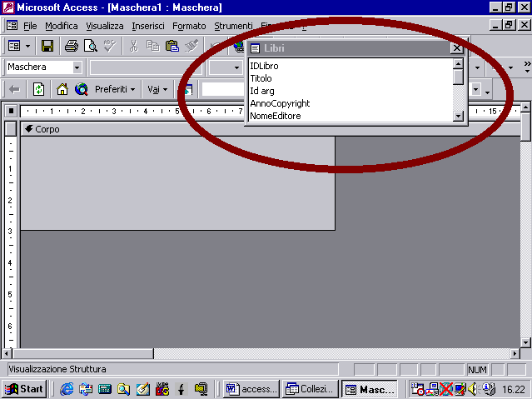Screen dimensions: 532x399
Task: Open the Home page house icon
Action: click(x=62, y=90)
